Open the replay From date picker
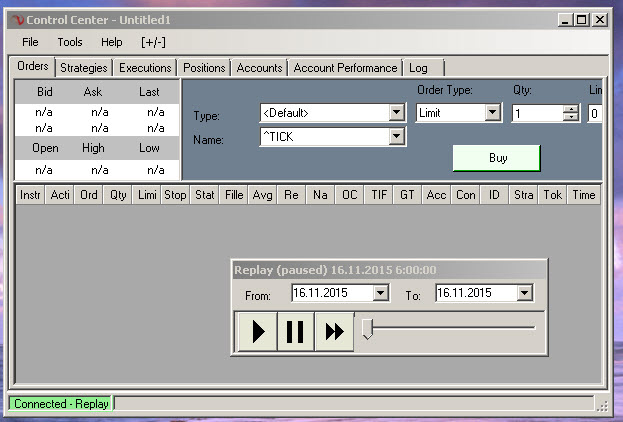The height and width of the screenshot is (422, 623). (x=379, y=293)
